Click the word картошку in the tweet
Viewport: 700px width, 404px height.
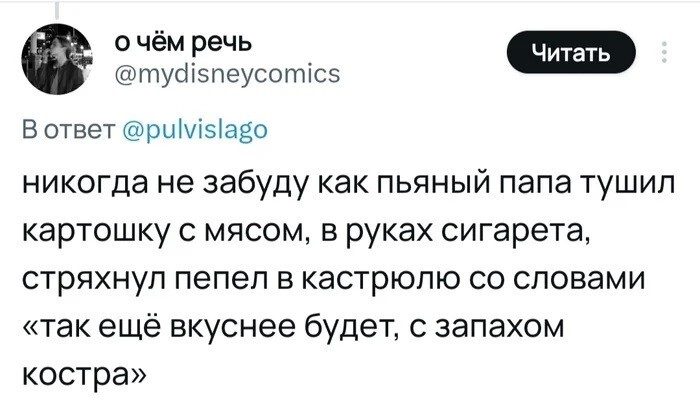point(88,237)
